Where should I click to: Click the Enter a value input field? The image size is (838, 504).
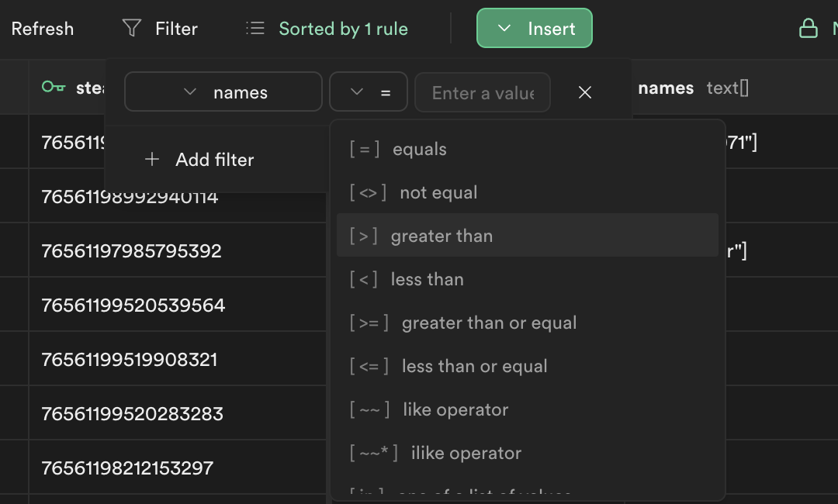[x=483, y=93]
